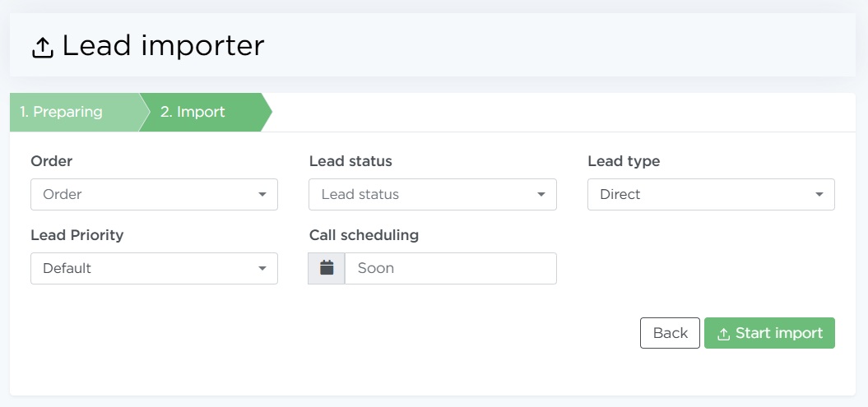Click the Lead Priority field label
This screenshot has height=407, width=868.
pyautogui.click(x=77, y=235)
